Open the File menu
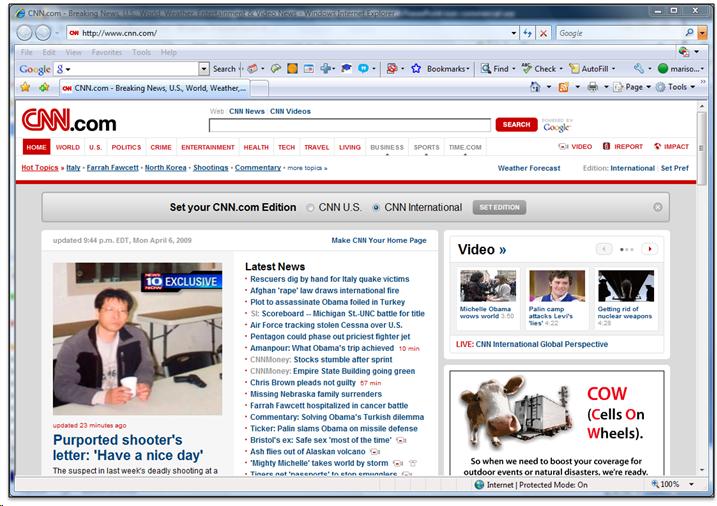The height and width of the screenshot is (506, 717). click(x=27, y=52)
